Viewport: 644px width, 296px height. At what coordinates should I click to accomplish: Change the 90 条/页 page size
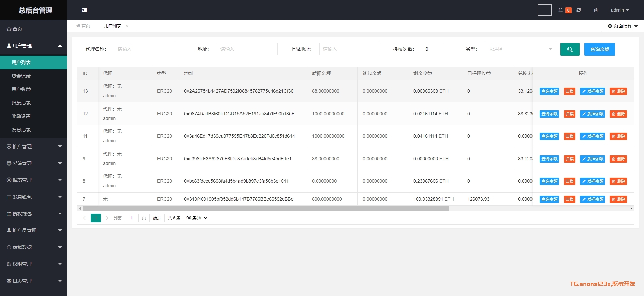[x=196, y=218]
